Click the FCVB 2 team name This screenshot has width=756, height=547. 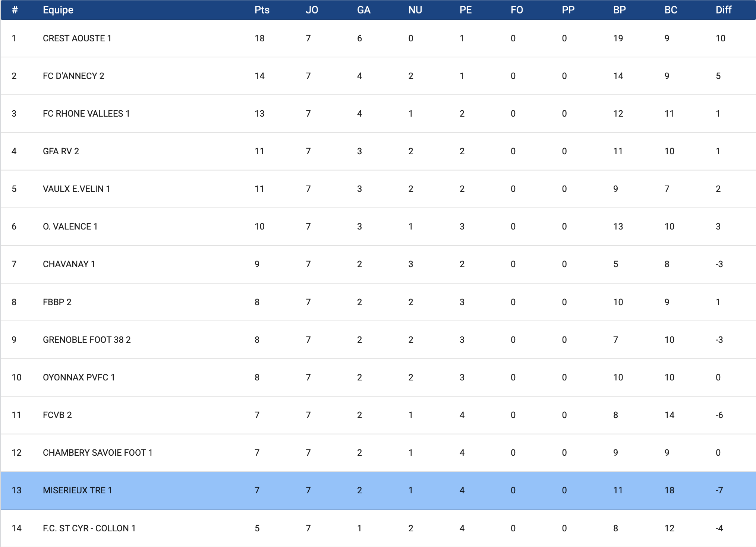(x=57, y=415)
